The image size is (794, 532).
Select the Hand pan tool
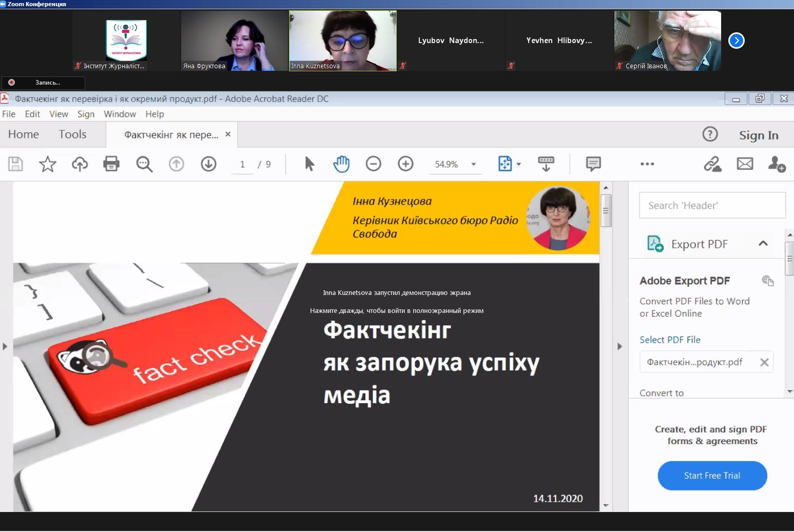tap(341, 164)
